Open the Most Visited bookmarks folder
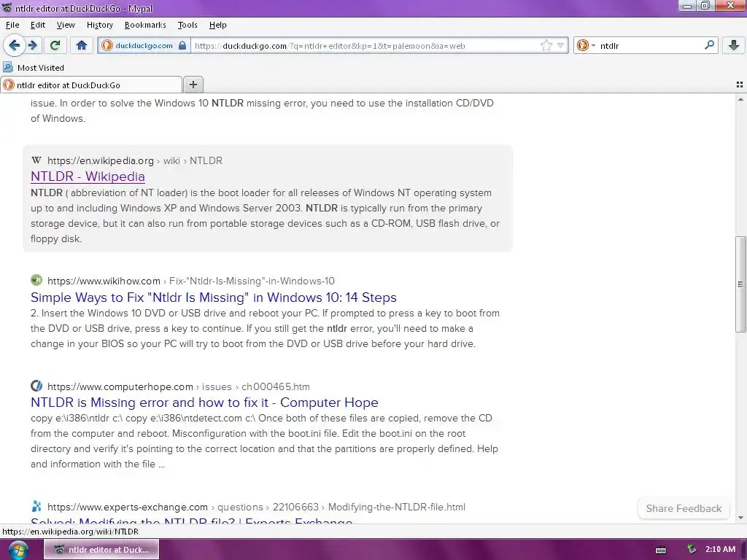The height and width of the screenshot is (560, 747). pyautogui.click(x=34, y=68)
